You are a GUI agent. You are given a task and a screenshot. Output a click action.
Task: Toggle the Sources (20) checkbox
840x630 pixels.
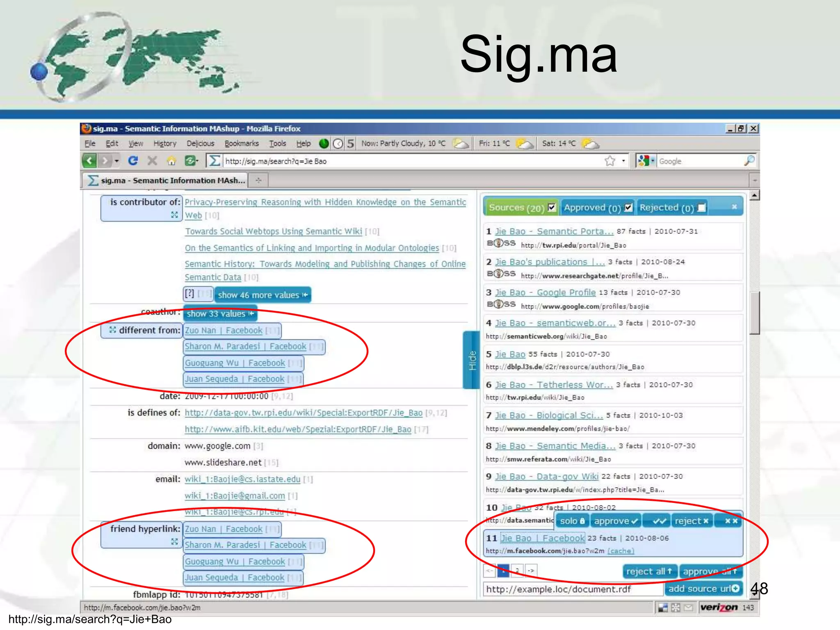pyautogui.click(x=552, y=207)
